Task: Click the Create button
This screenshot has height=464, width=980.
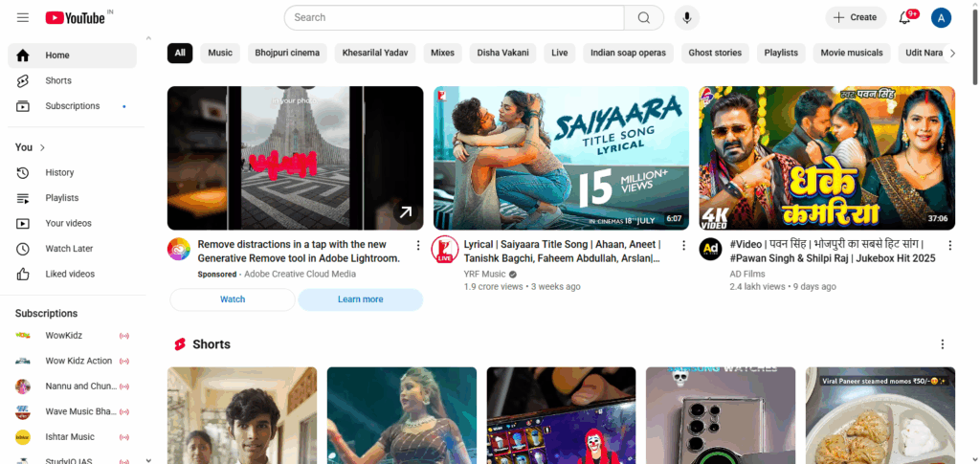Action: tap(856, 17)
